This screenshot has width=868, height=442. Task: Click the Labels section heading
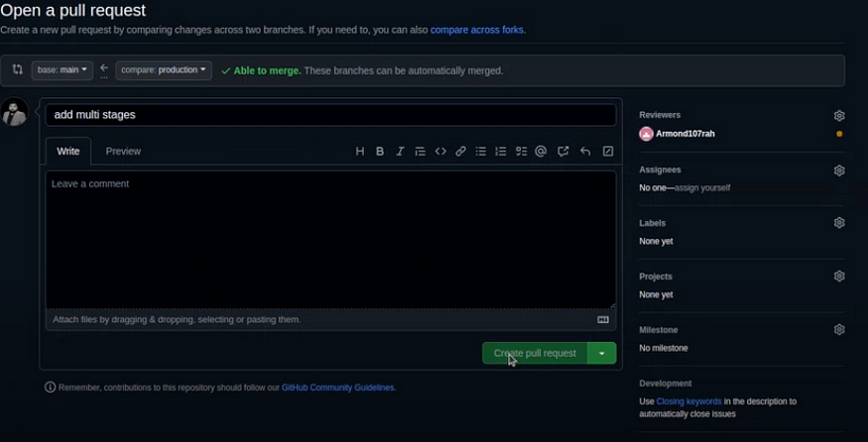(x=652, y=223)
